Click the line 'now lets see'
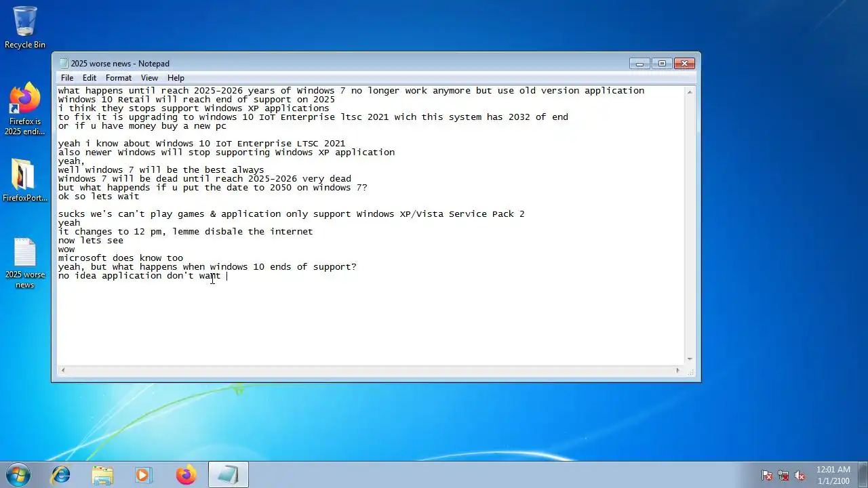 tap(90, 241)
